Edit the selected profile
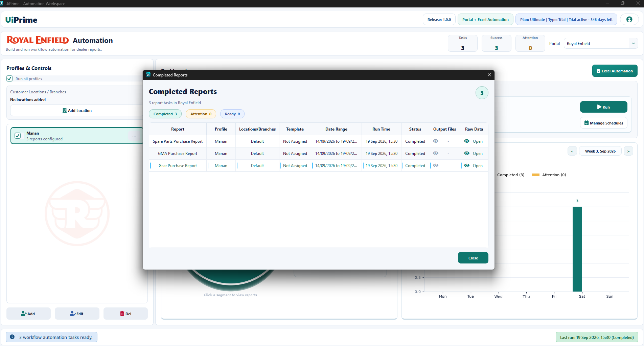This screenshot has width=644, height=346. pos(77,314)
